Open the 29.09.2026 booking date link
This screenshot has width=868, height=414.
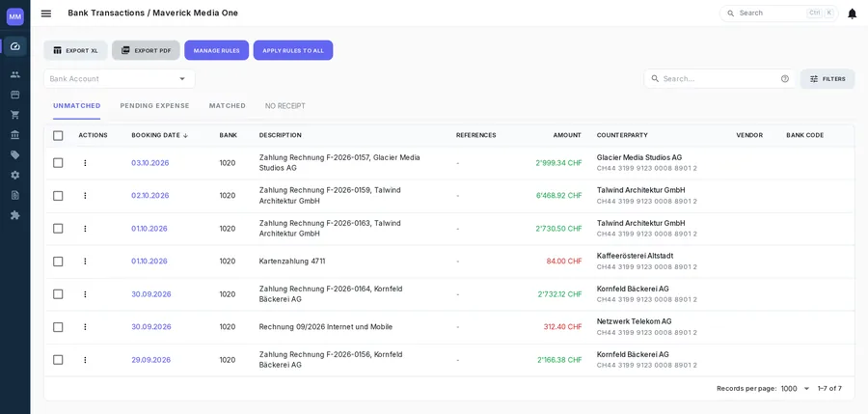click(x=151, y=360)
